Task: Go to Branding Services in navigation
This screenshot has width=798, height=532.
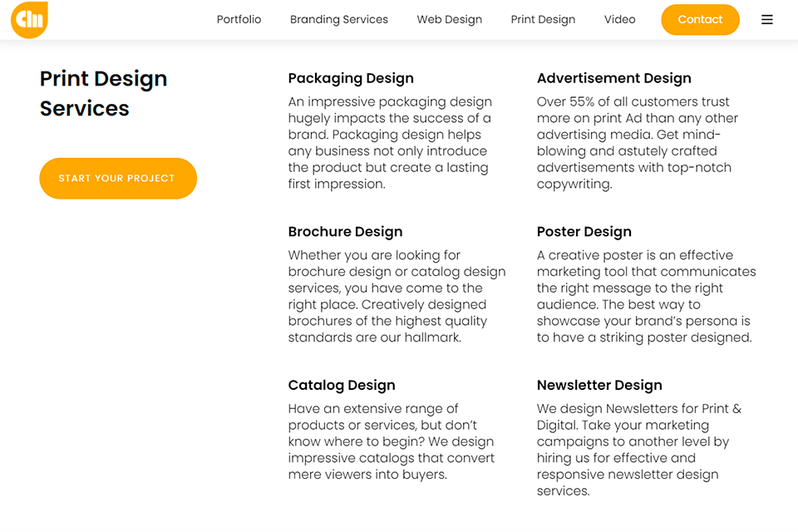Action: (338, 20)
